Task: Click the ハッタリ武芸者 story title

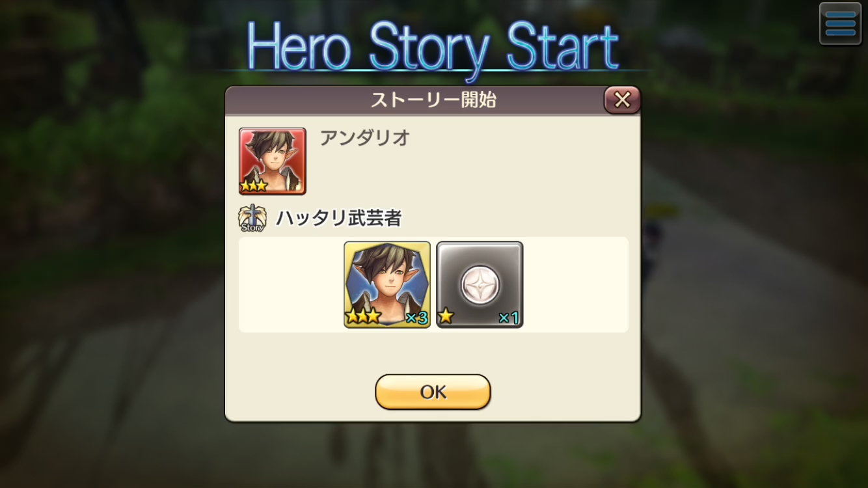Action: click(338, 219)
